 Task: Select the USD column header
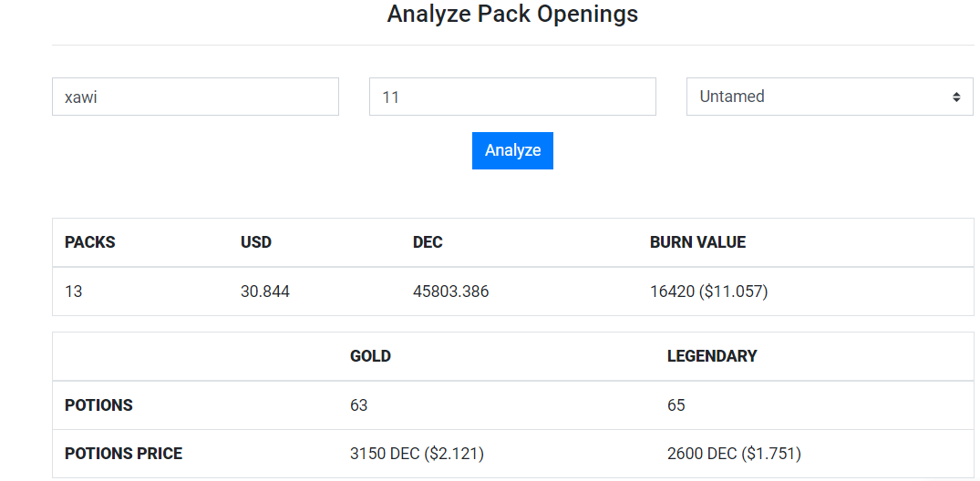tap(256, 242)
